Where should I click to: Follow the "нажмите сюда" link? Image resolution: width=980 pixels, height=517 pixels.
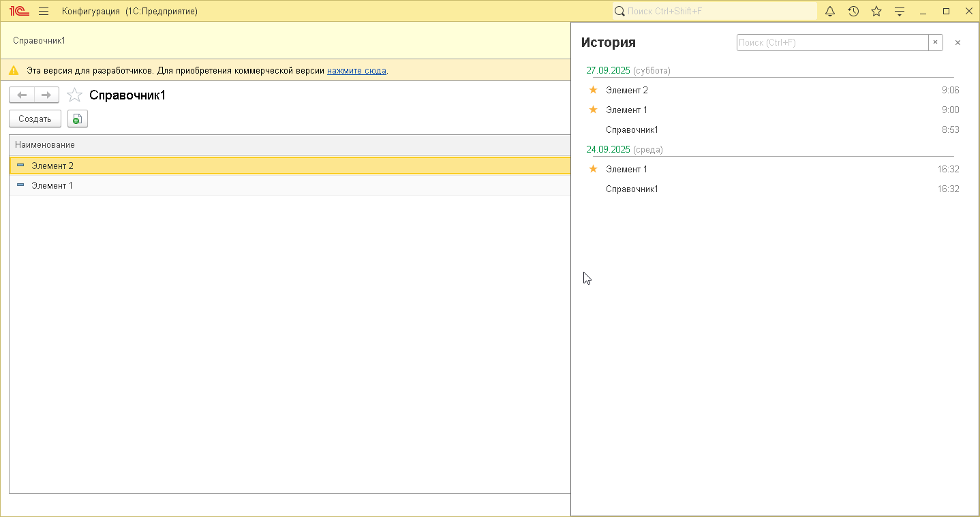click(x=356, y=71)
